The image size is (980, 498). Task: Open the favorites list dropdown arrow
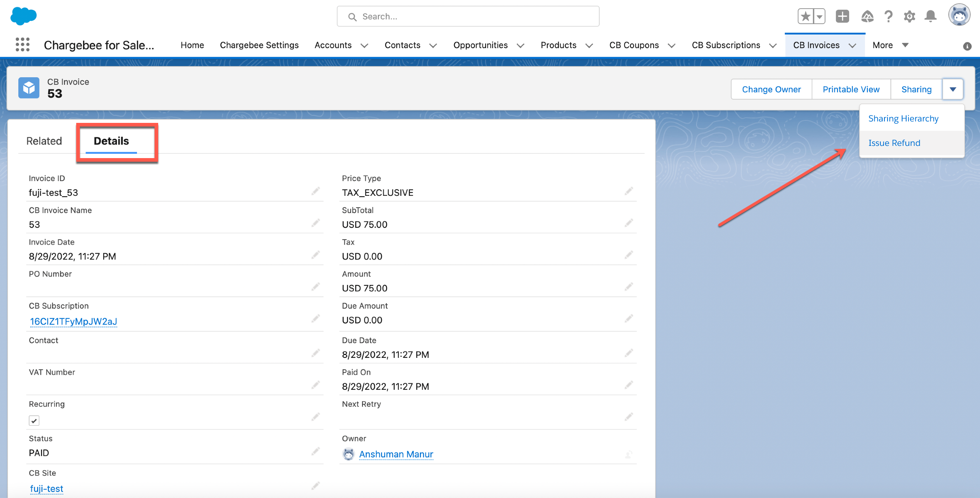[819, 16]
